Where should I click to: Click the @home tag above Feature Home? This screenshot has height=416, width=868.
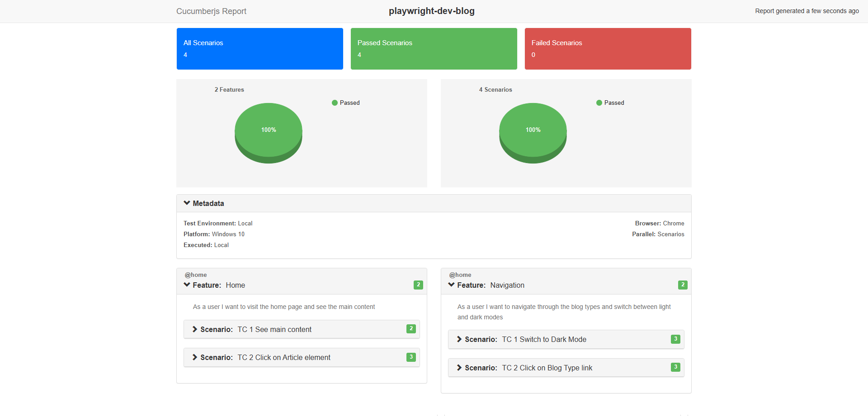click(195, 275)
